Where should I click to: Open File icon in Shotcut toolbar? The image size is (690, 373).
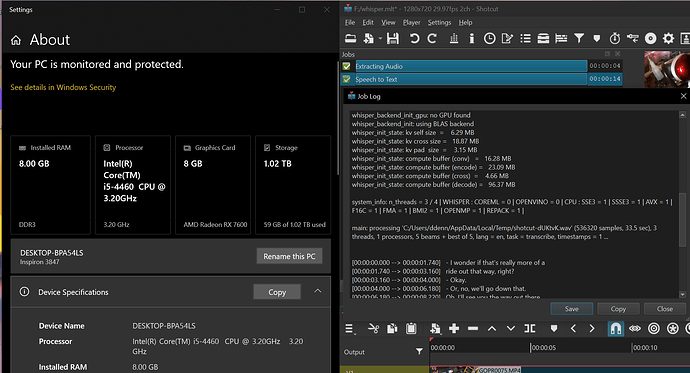coord(350,39)
